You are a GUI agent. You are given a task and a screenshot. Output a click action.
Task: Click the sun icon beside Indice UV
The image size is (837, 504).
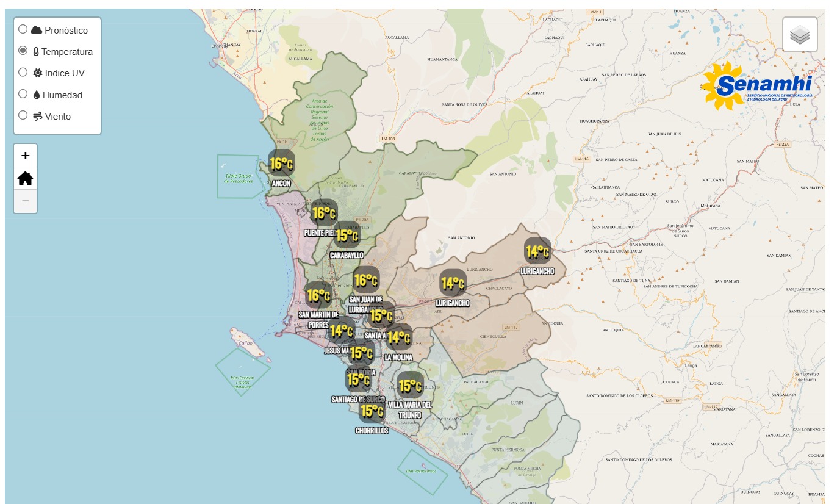(x=38, y=73)
